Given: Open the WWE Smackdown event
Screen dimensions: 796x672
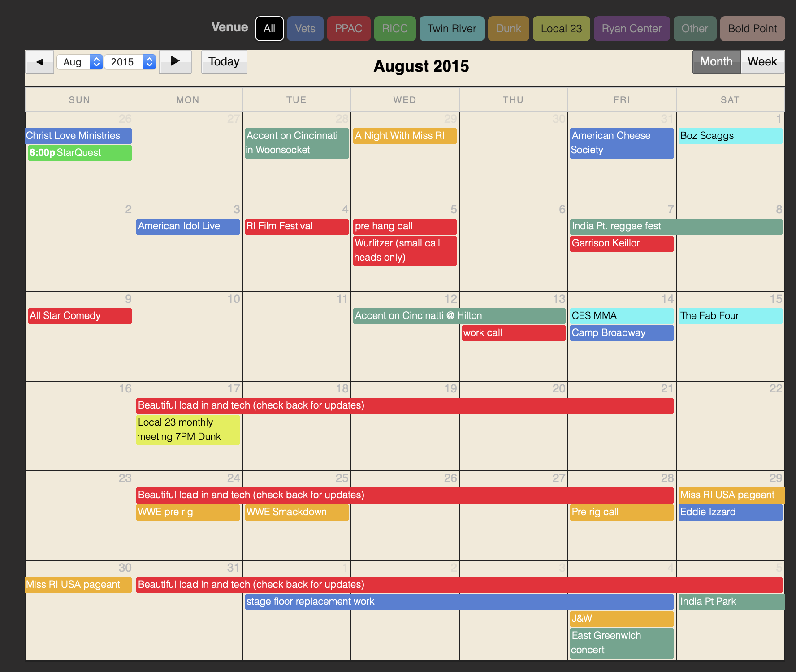Looking at the screenshot, I should (x=296, y=512).
